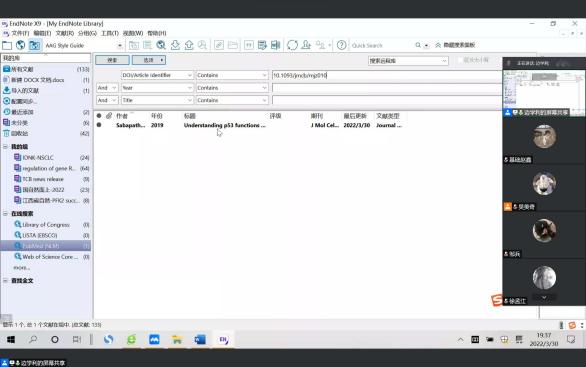Screen dimensions: 586x367
Task: Click the 搜索 search button
Action: pyautogui.click(x=112, y=60)
